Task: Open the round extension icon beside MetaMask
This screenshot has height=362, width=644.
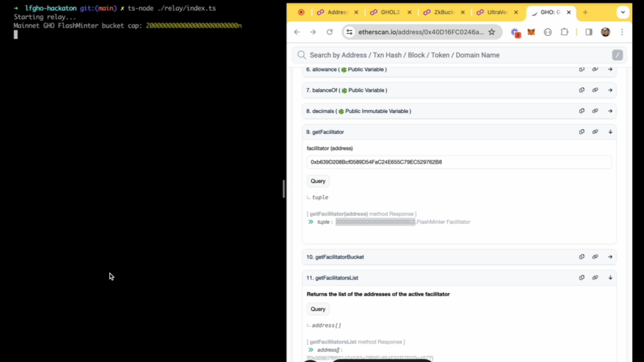Action: coord(548,32)
